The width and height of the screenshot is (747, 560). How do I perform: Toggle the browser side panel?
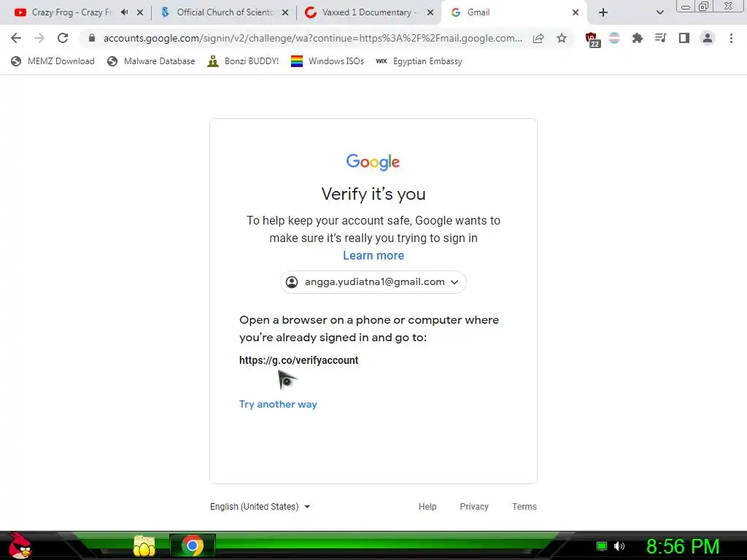pos(684,38)
